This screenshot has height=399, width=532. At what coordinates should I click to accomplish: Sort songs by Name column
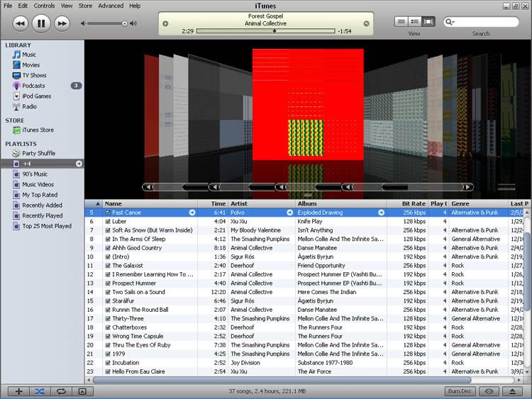pos(150,203)
